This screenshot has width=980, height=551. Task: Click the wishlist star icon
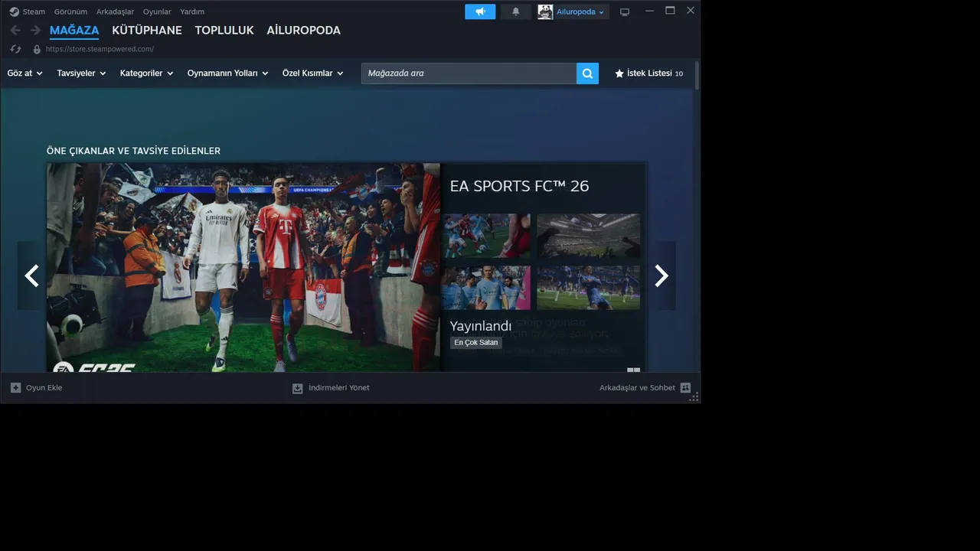pyautogui.click(x=619, y=73)
